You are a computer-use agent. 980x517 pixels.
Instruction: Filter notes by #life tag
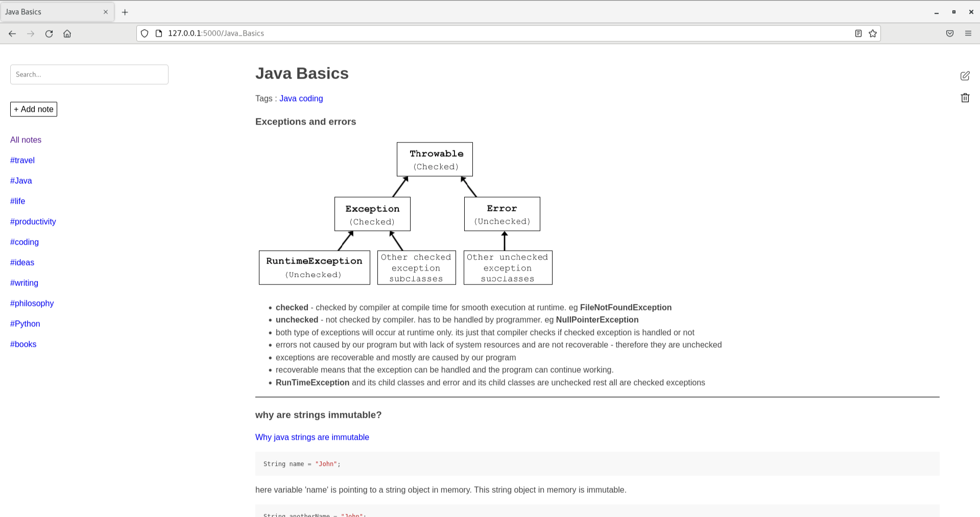17,201
